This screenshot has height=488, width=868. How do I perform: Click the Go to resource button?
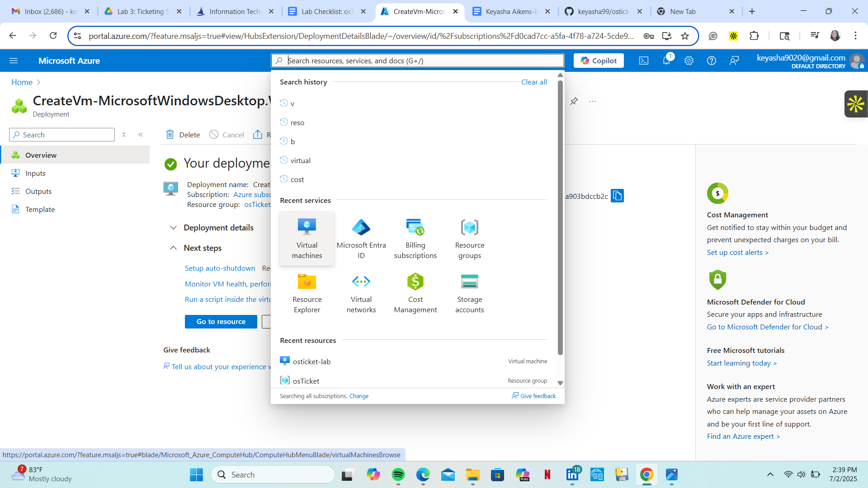pyautogui.click(x=221, y=322)
